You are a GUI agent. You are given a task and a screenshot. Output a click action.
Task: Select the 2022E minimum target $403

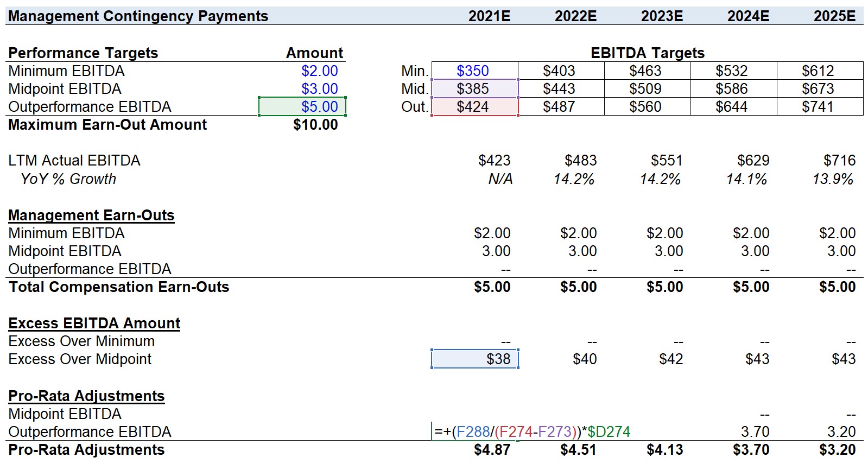click(561, 71)
